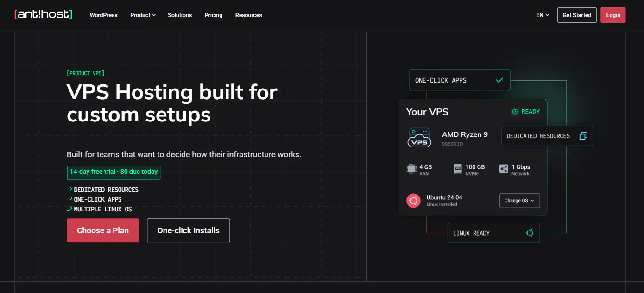Open the EN language selector
Image resolution: width=644 pixels, height=293 pixels.
543,15
